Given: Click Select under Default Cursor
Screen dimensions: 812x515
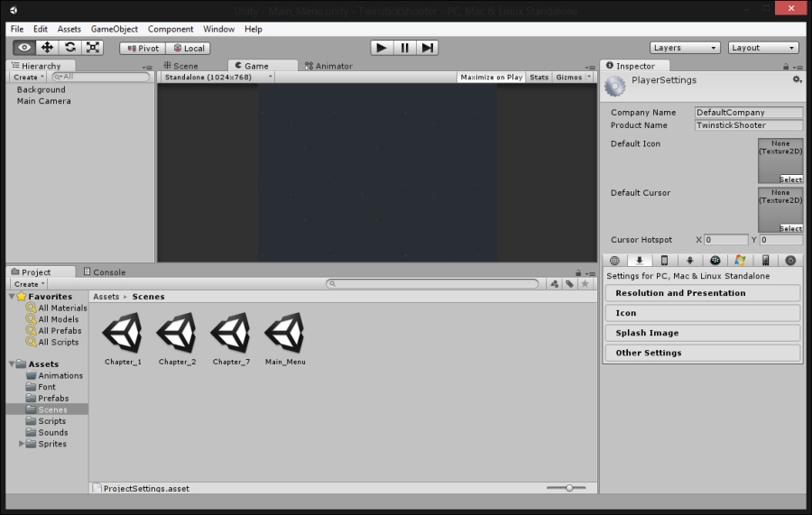Looking at the screenshot, I should coord(790,228).
